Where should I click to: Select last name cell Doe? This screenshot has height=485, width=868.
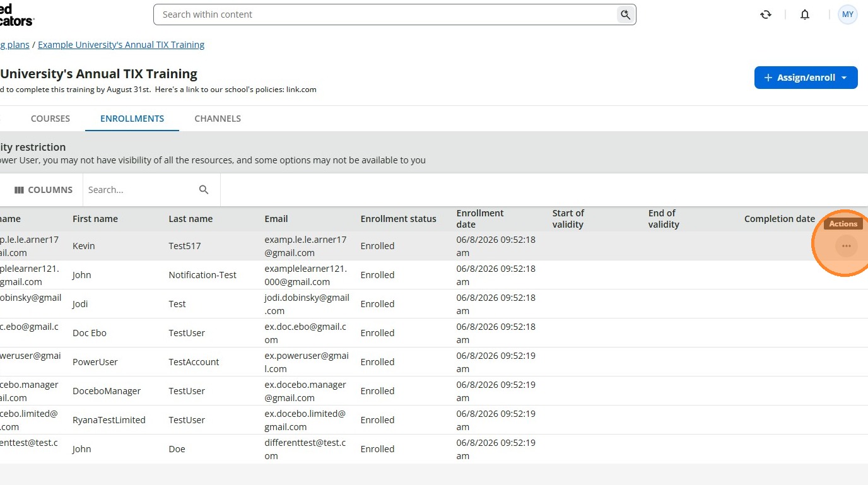click(177, 449)
